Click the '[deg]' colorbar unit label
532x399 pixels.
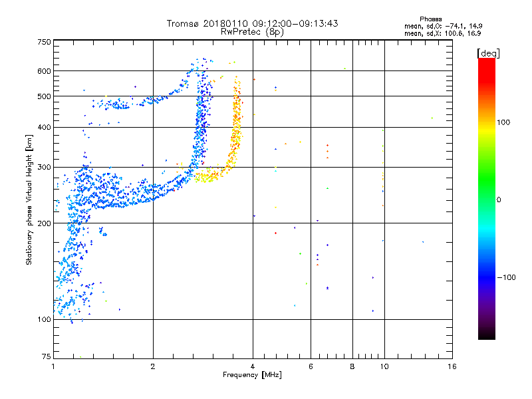click(x=488, y=53)
